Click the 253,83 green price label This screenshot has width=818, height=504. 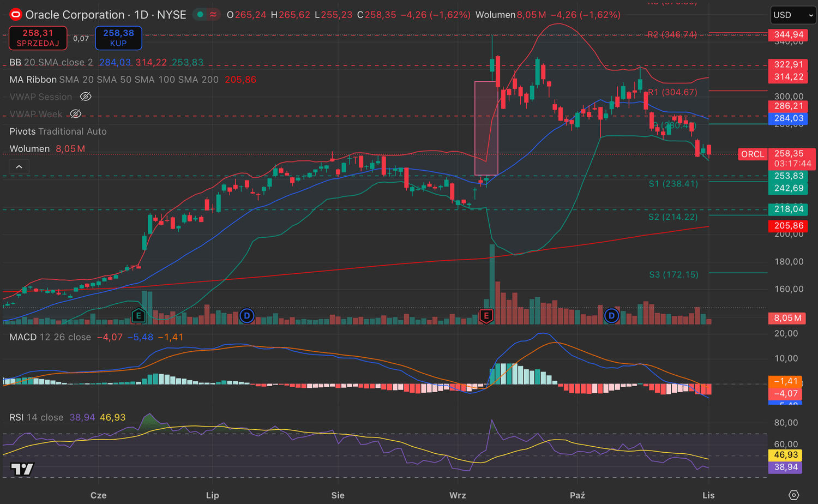[789, 176]
